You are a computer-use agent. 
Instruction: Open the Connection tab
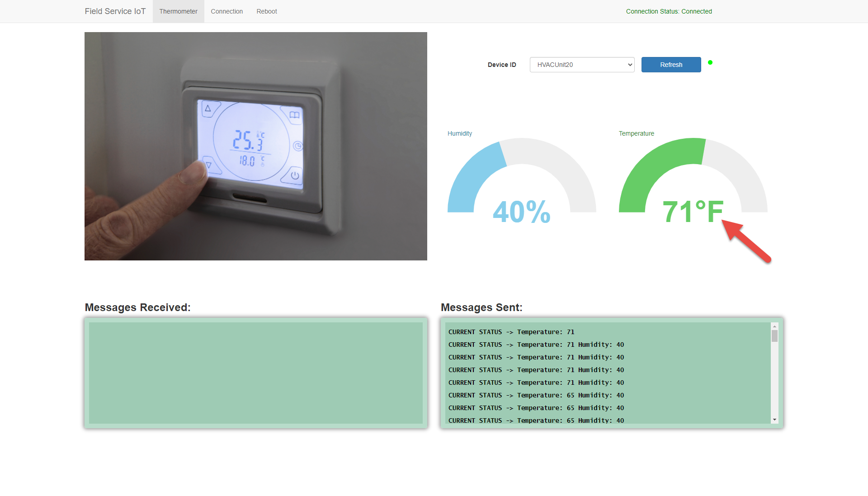pos(226,11)
